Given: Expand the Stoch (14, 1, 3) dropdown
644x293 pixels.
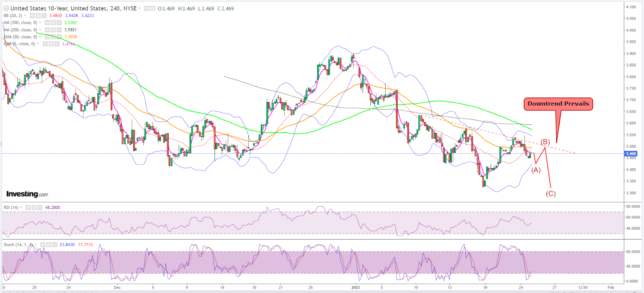Looking at the screenshot, I should point(35,244).
